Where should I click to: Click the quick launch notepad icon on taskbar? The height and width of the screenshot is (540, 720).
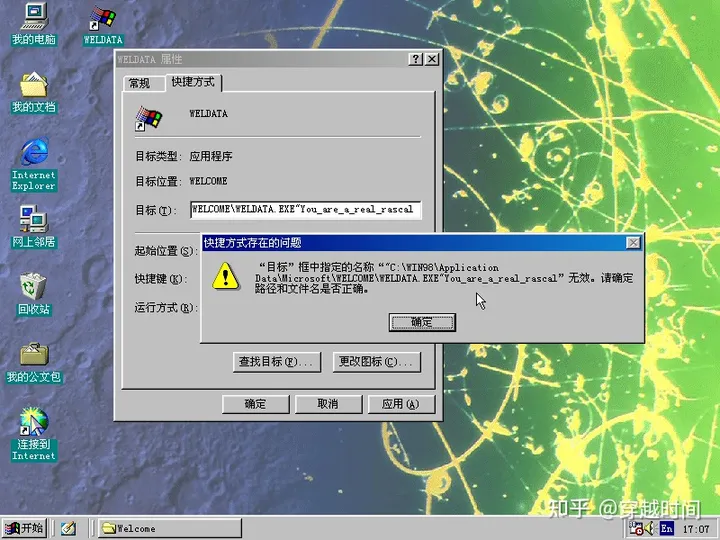[68, 529]
